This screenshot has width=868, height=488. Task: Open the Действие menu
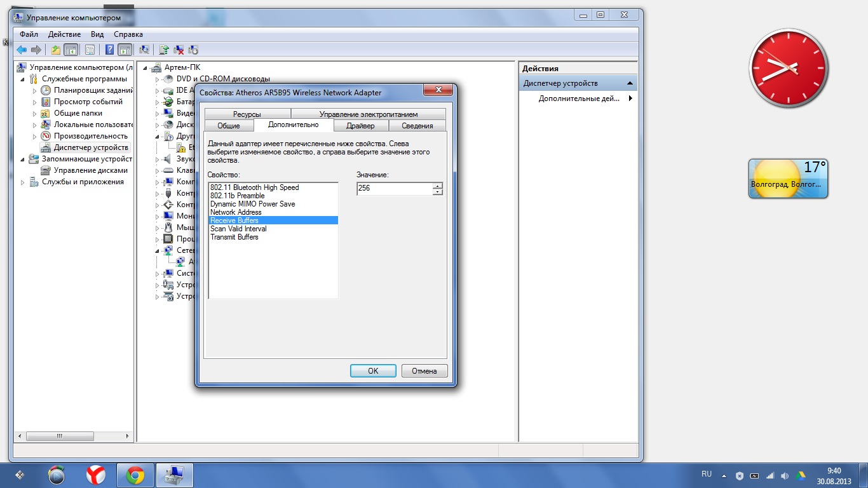click(x=64, y=34)
